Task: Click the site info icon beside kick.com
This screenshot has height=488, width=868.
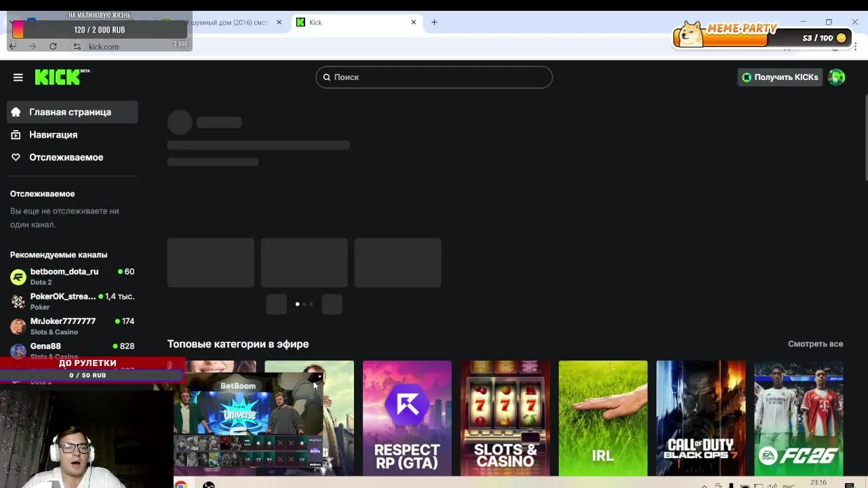Action: pyautogui.click(x=77, y=47)
